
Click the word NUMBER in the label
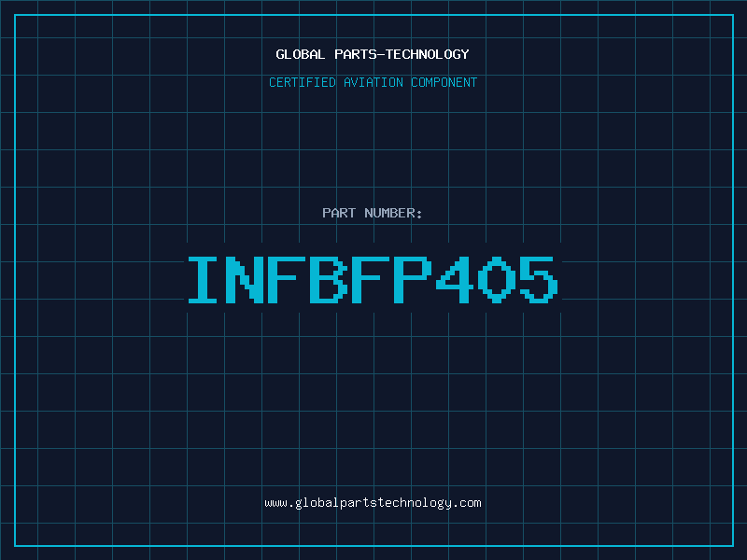point(390,213)
